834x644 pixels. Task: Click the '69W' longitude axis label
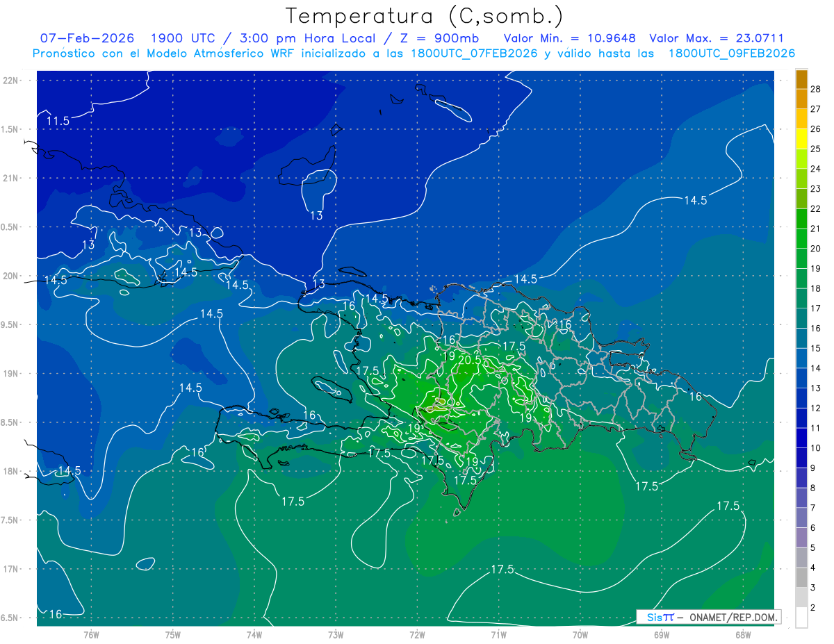click(662, 634)
